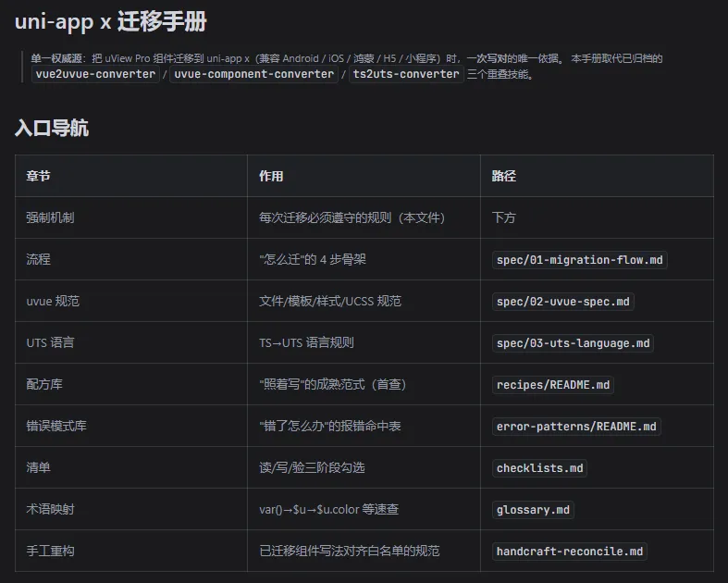Screen dimensions: 728x583
Task: Click spec/02-uvue-spec.md path
Action: (x=562, y=302)
